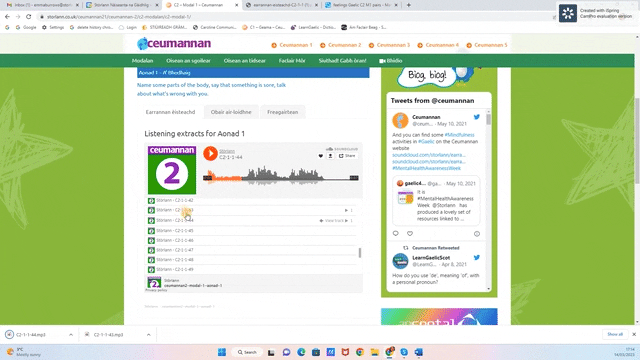This screenshot has height=360, width=640.
Task: Open the Bhidio menu item
Action: tap(391, 60)
